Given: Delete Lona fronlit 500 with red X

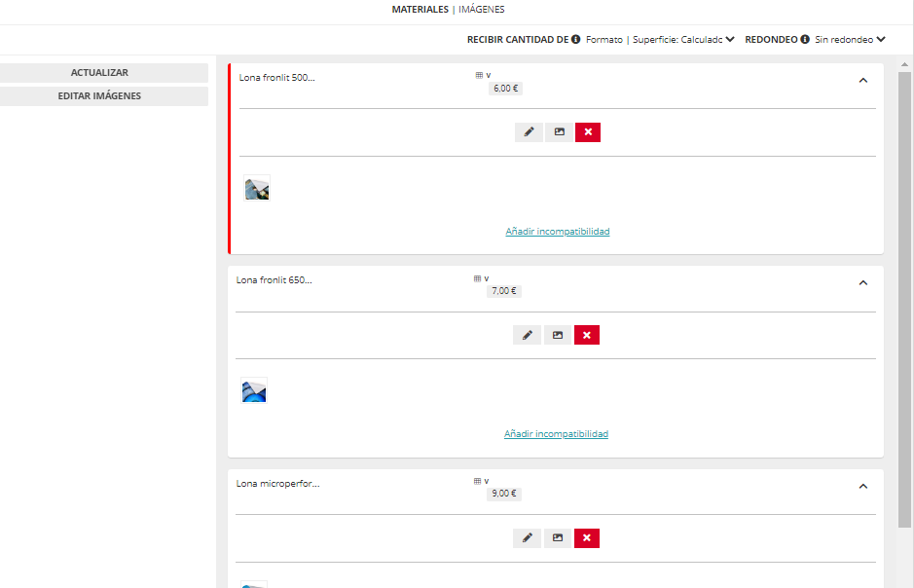Looking at the screenshot, I should tap(588, 132).
